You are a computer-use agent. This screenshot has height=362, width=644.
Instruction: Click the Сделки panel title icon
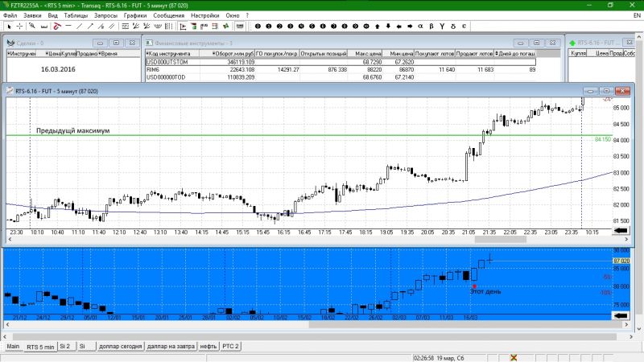(x=10, y=43)
